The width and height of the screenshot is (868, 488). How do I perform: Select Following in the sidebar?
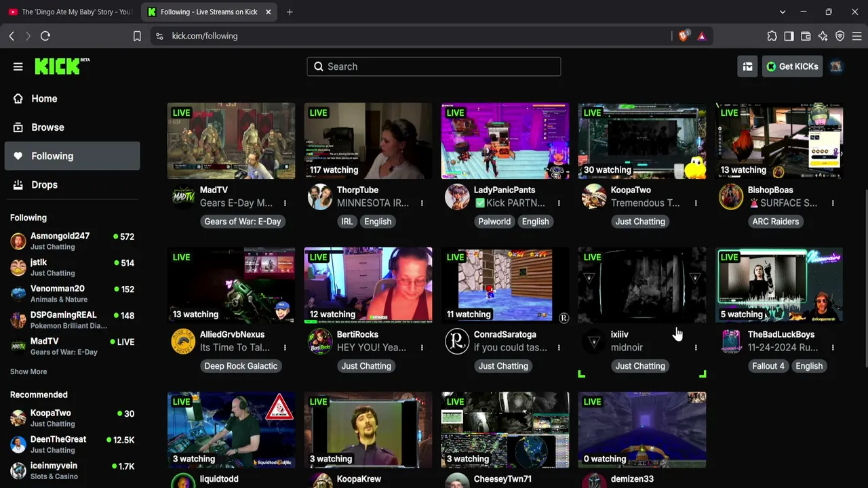pyautogui.click(x=72, y=156)
